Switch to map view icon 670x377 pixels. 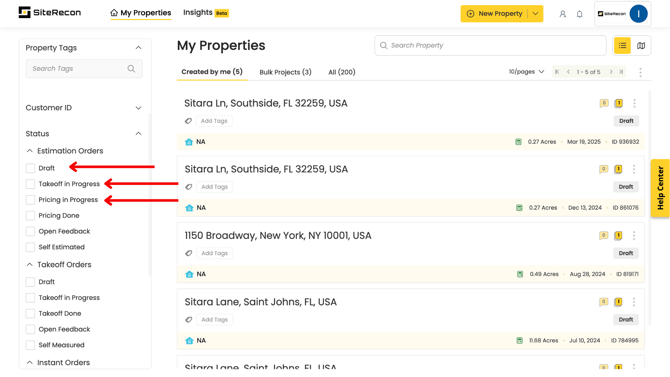641,45
